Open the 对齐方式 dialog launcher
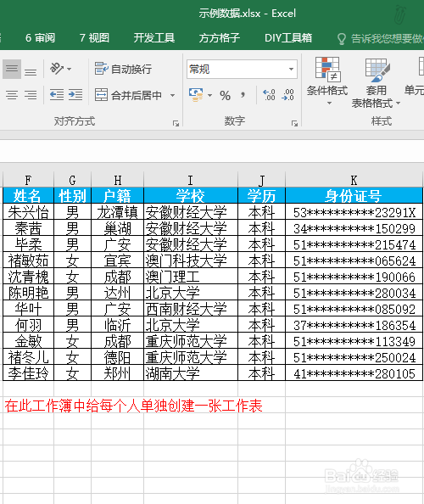Image resolution: width=424 pixels, height=504 pixels. 176,123
